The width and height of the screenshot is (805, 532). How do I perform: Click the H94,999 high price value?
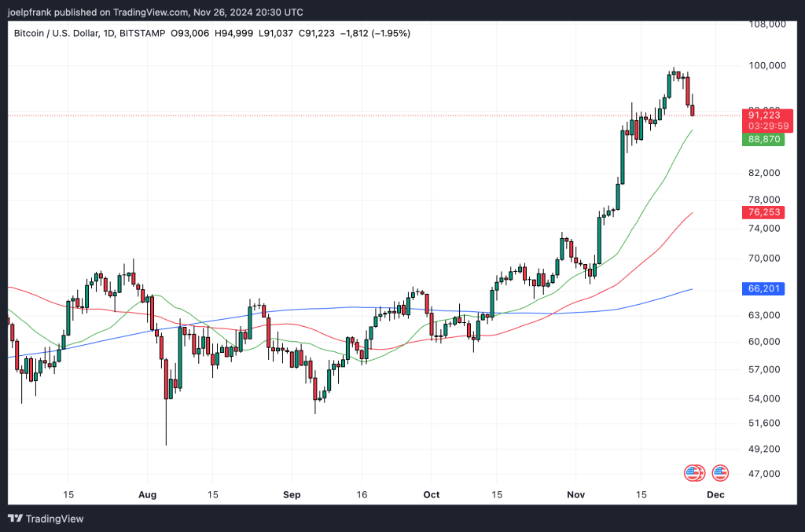(234, 33)
